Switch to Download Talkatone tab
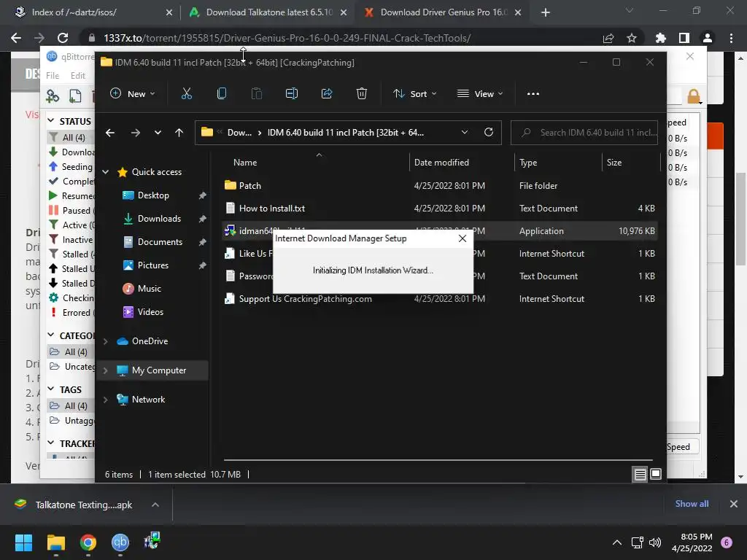The width and height of the screenshot is (747, 560). pos(269,12)
